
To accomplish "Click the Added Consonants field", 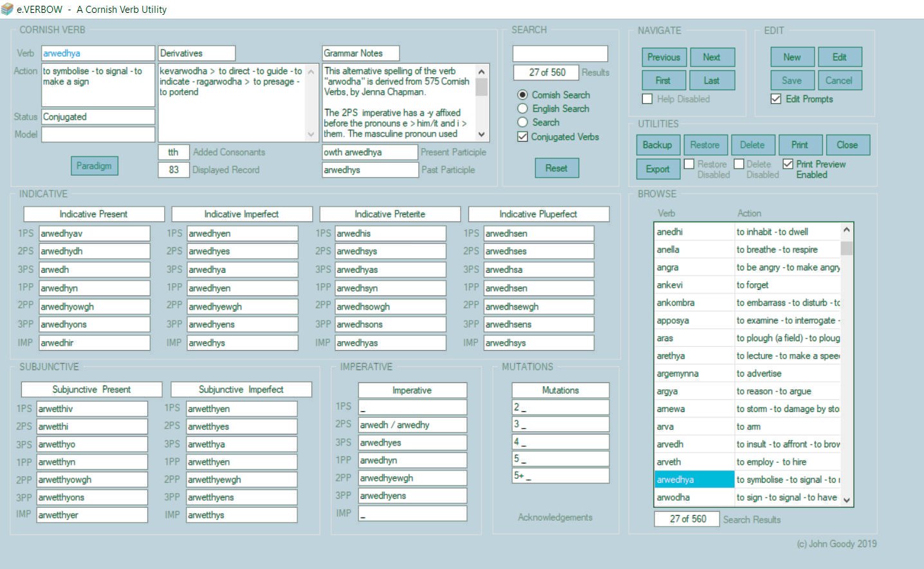I will click(x=174, y=152).
